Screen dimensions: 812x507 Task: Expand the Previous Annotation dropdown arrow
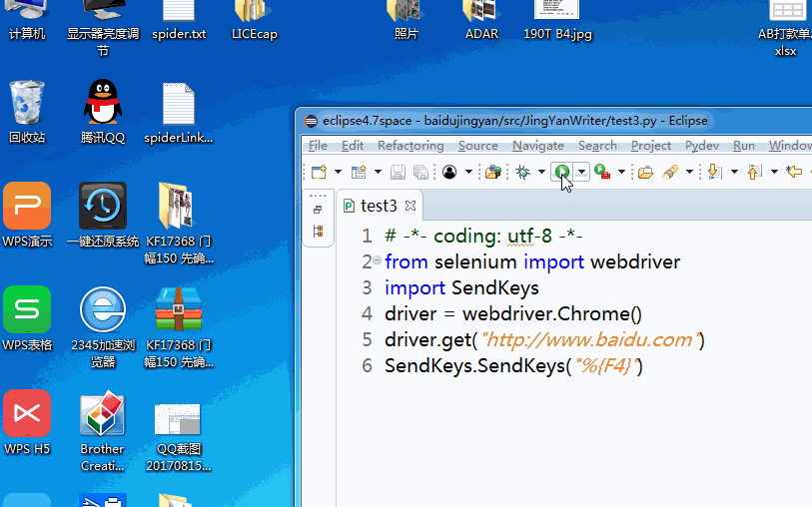point(774,172)
